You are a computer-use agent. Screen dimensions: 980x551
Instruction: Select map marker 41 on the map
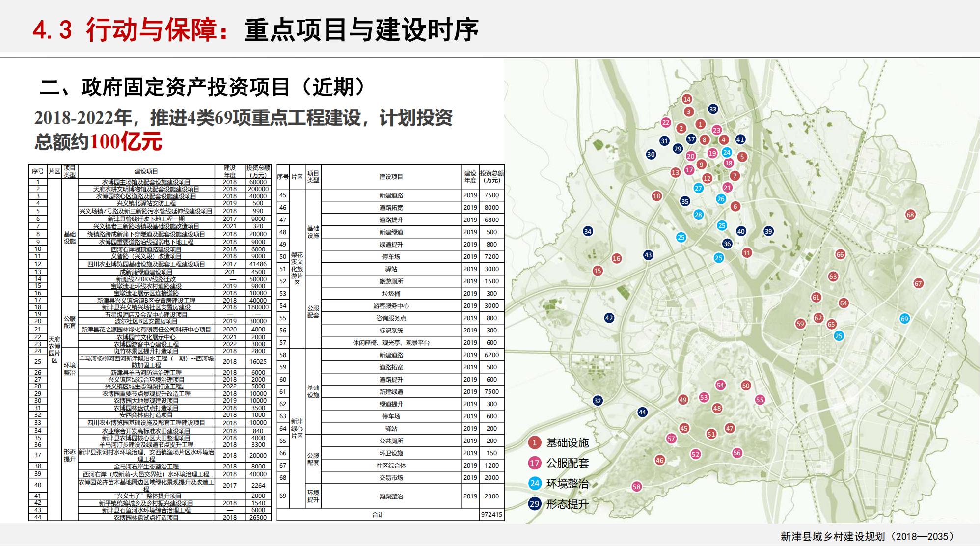pos(740,139)
